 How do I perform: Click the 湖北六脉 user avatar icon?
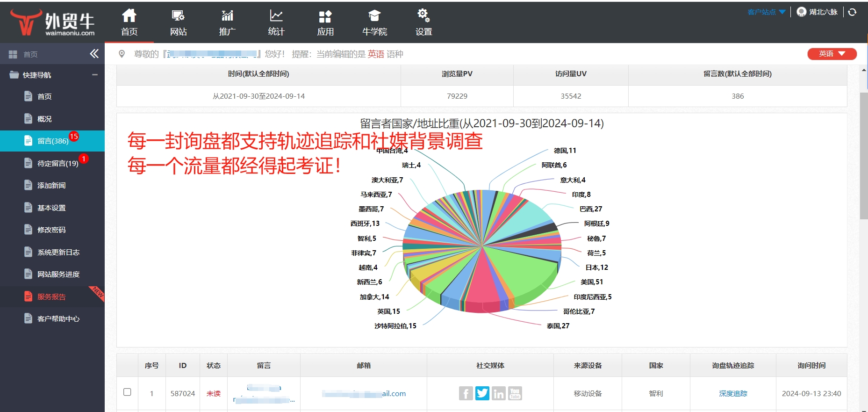pyautogui.click(x=801, y=12)
